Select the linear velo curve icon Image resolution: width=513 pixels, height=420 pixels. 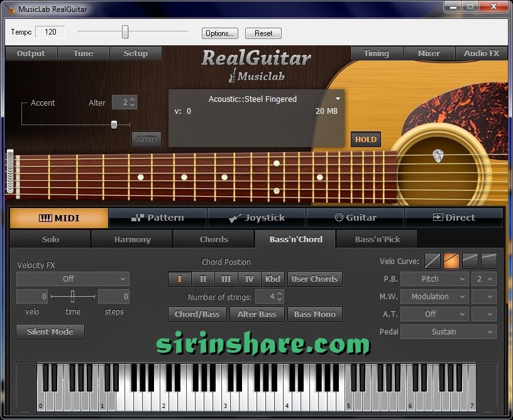432,261
